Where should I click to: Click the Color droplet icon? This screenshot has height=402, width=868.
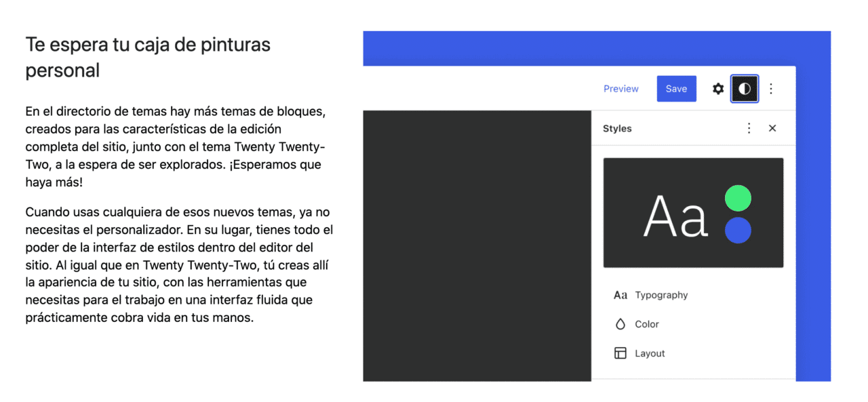pyautogui.click(x=620, y=324)
